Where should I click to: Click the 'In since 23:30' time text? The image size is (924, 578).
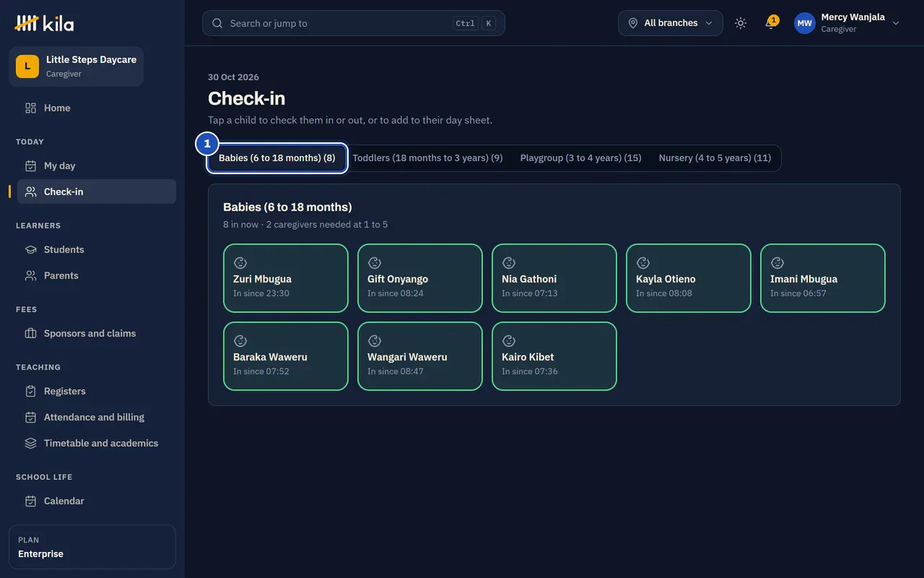261,293
